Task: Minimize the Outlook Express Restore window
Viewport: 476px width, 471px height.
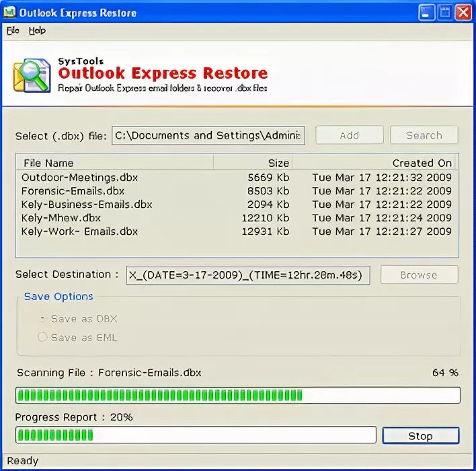Action: click(x=426, y=13)
